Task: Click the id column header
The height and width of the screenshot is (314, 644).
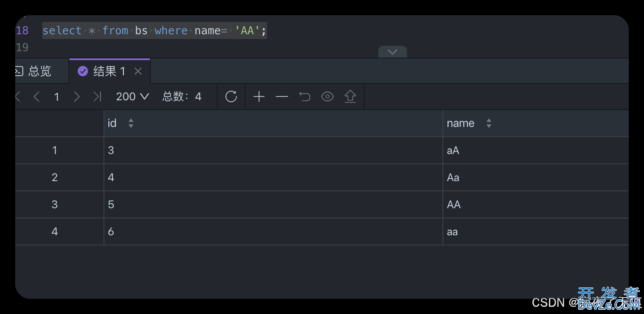Action: coord(273,123)
